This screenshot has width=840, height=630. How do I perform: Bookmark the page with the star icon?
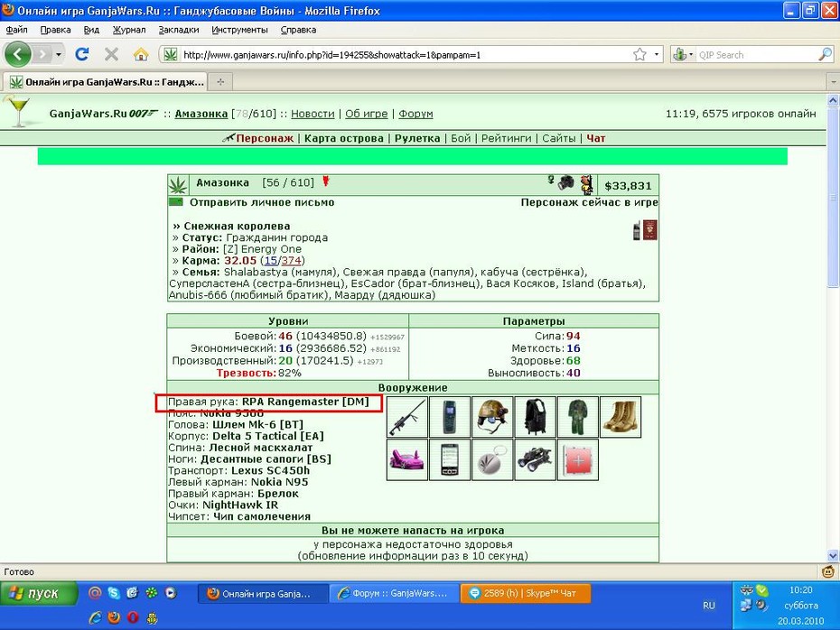639,54
